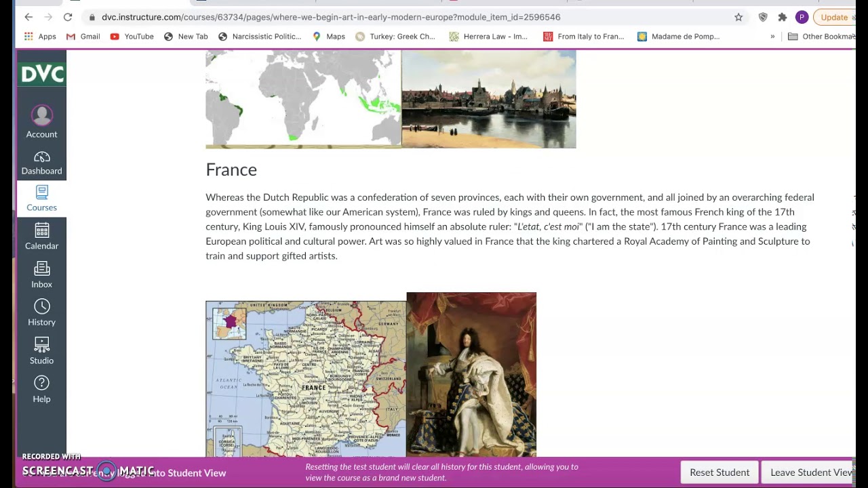The image size is (868, 488).
Task: Open Courses in Canvas sidebar
Action: [41, 199]
